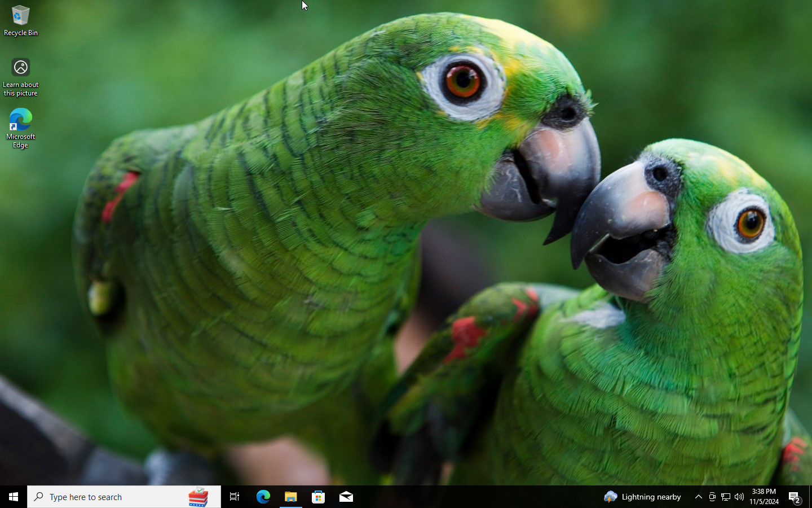Launch Microsoft Edge from the taskbar
The image size is (812, 508).
pos(263,497)
